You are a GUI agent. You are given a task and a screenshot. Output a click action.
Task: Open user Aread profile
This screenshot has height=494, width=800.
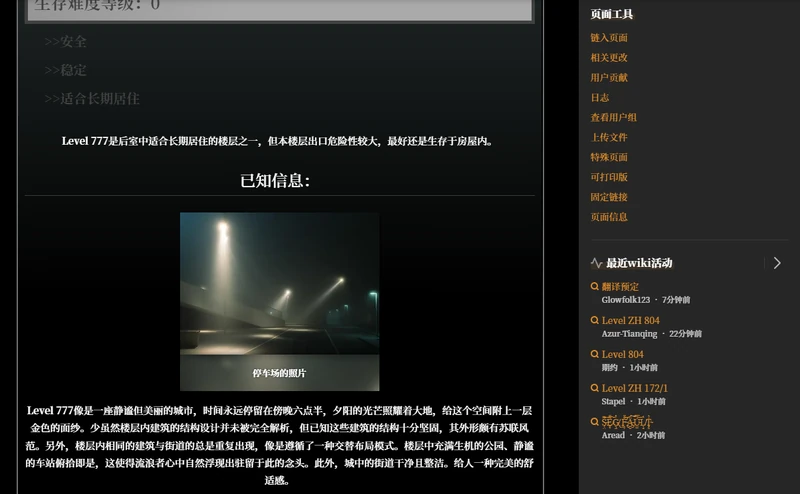pyautogui.click(x=613, y=435)
